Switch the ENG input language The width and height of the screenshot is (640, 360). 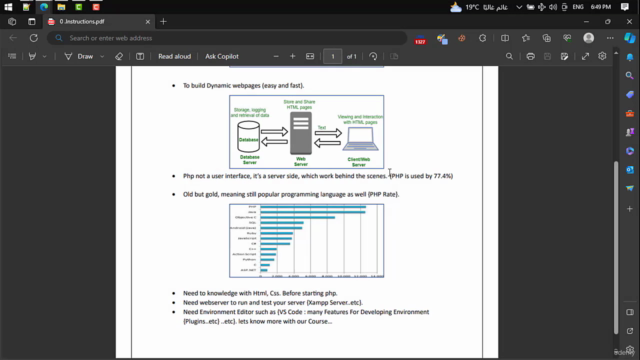pyautogui.click(x=578, y=7)
